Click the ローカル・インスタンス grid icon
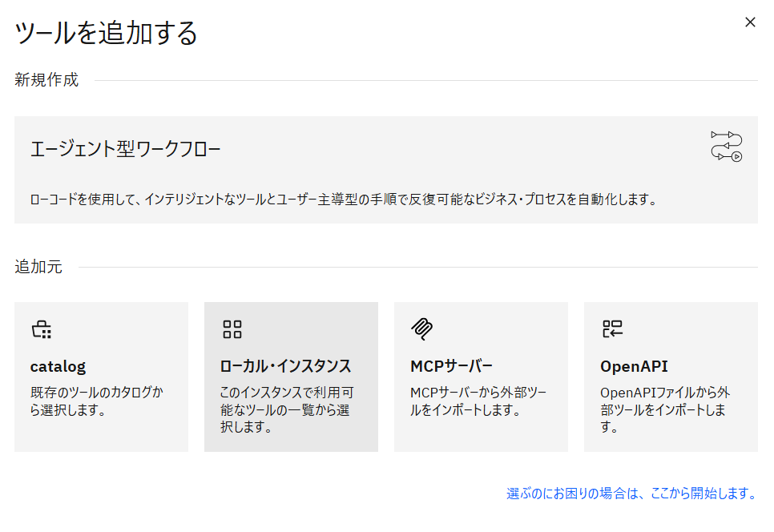The image size is (774, 532). pos(232,329)
